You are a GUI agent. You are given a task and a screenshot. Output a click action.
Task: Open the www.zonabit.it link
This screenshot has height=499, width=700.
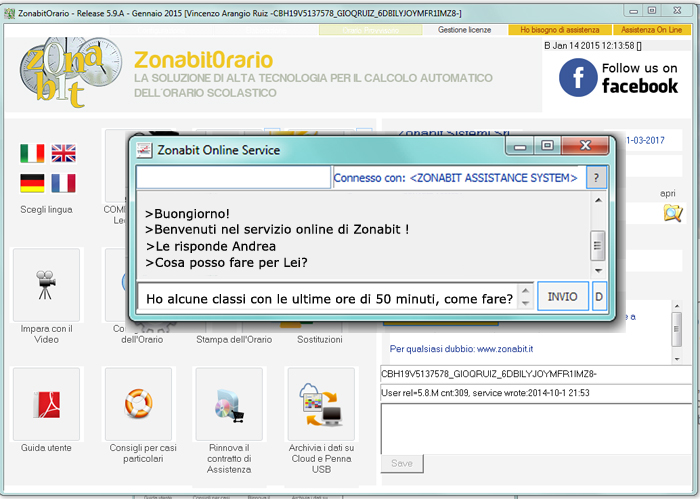click(x=505, y=349)
